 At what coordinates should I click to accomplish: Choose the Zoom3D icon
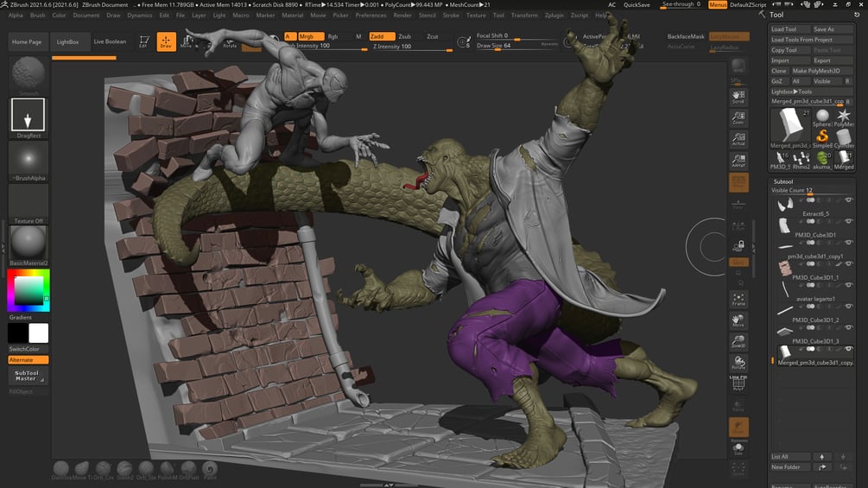(738, 341)
